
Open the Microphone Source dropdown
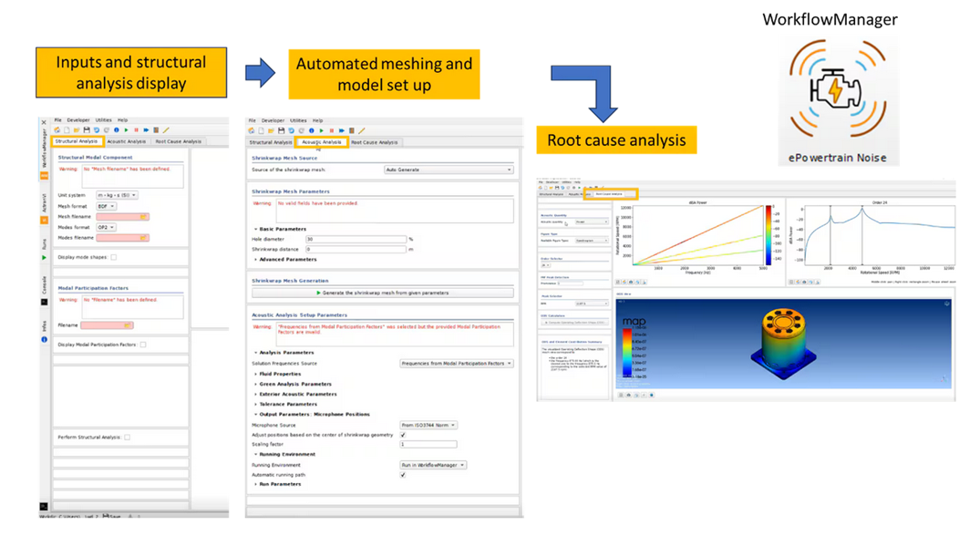coord(428,426)
